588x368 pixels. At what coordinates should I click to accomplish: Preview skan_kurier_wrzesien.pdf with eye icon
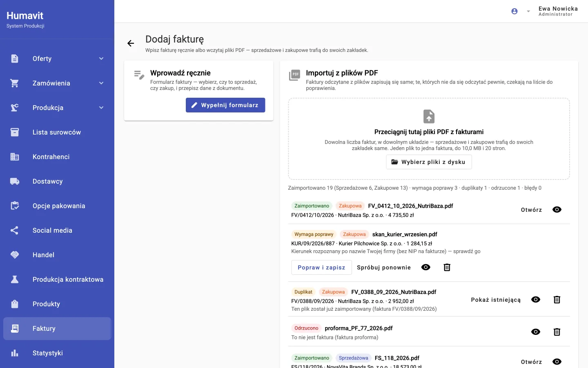pos(426,267)
